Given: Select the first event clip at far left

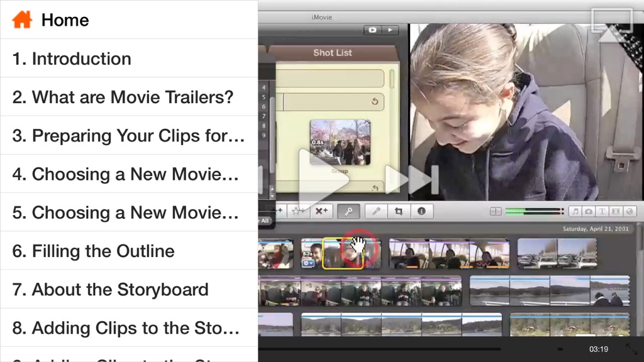Looking at the screenshot, I should tap(275, 254).
